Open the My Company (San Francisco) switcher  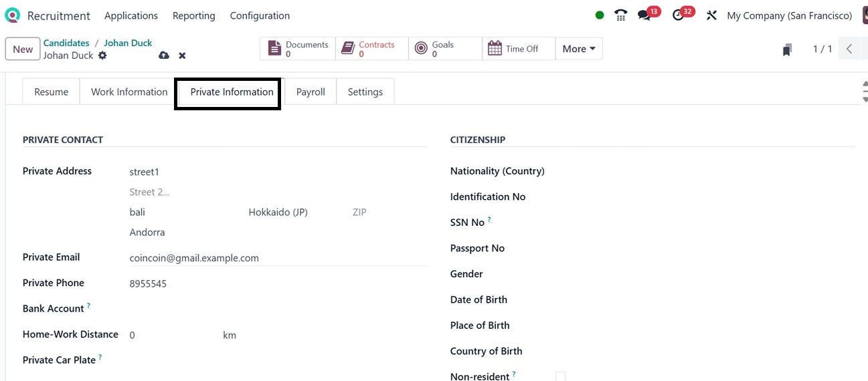789,15
